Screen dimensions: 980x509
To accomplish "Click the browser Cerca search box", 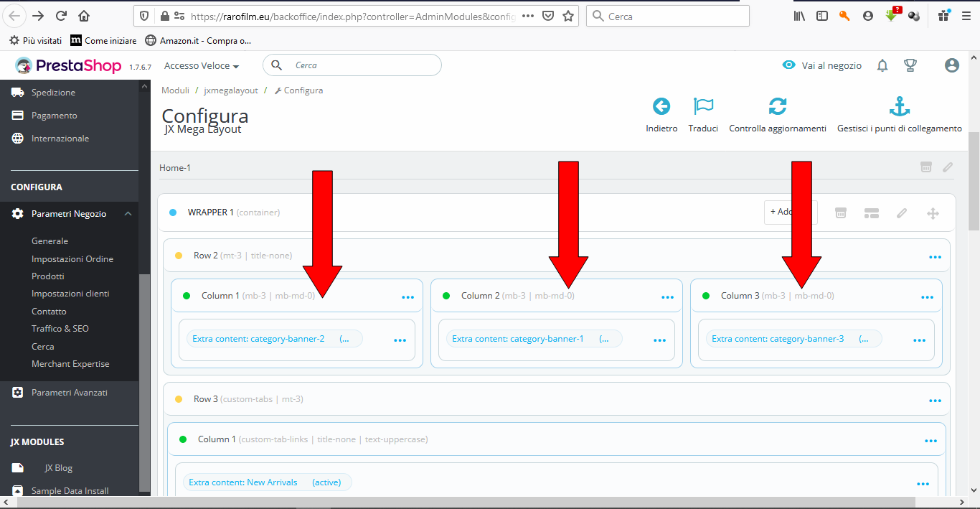I will [x=667, y=16].
